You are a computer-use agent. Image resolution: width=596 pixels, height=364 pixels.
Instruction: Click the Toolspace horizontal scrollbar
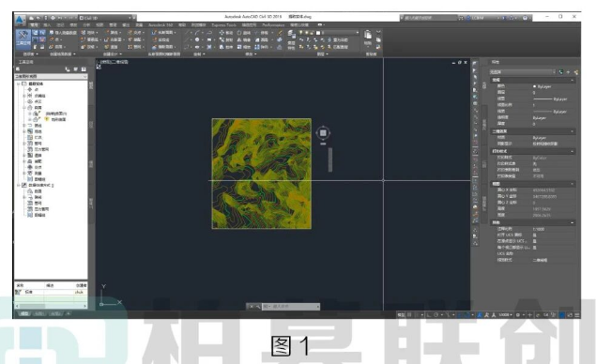51,306
